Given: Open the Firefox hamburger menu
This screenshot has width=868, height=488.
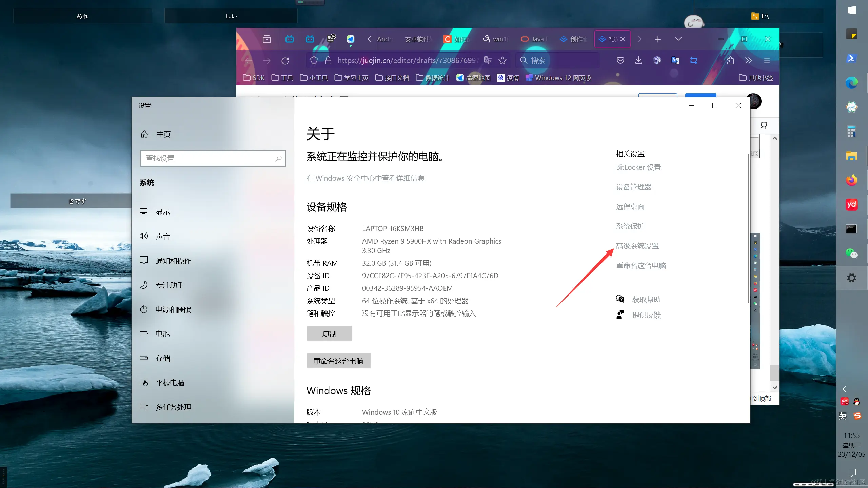Looking at the screenshot, I should (767, 60).
